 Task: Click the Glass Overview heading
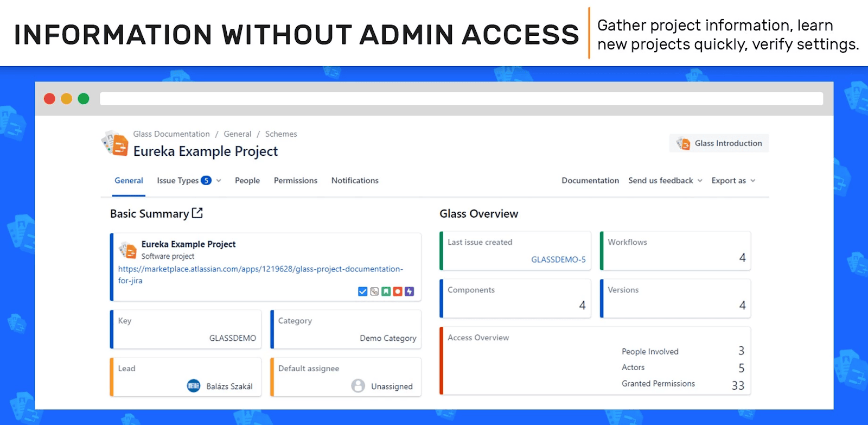point(479,214)
